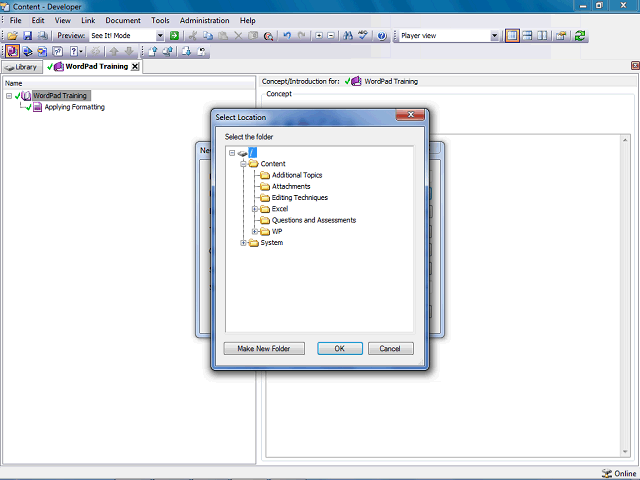Cancel the Select Location dialog
Viewport: 640px width, 480px height.
(390, 349)
